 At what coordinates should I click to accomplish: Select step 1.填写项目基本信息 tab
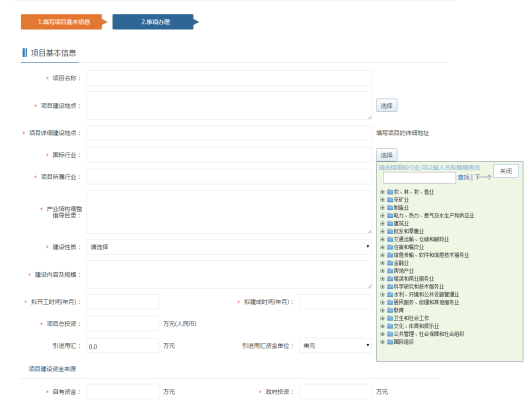[64, 22]
